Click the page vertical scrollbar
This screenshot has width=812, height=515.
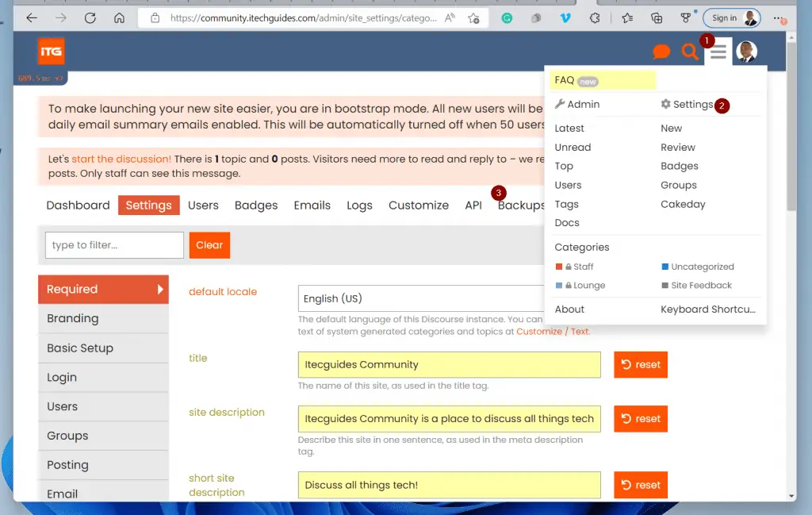point(791,125)
